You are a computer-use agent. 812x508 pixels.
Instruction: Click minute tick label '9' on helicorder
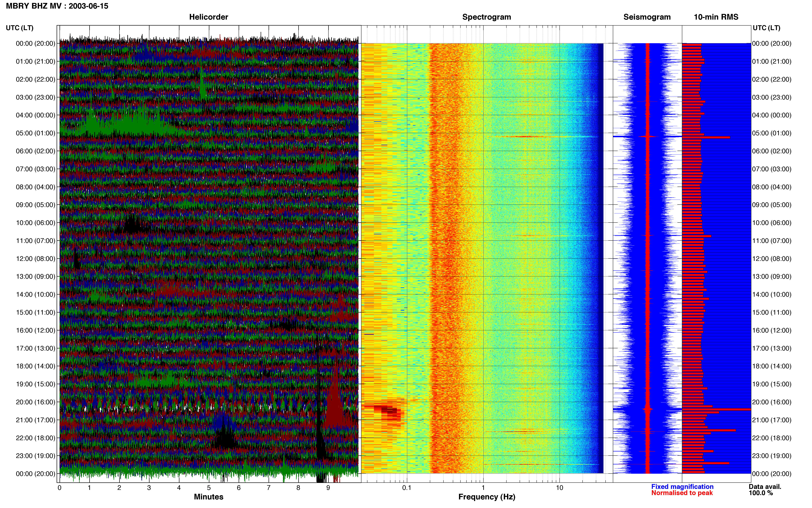[328, 488]
